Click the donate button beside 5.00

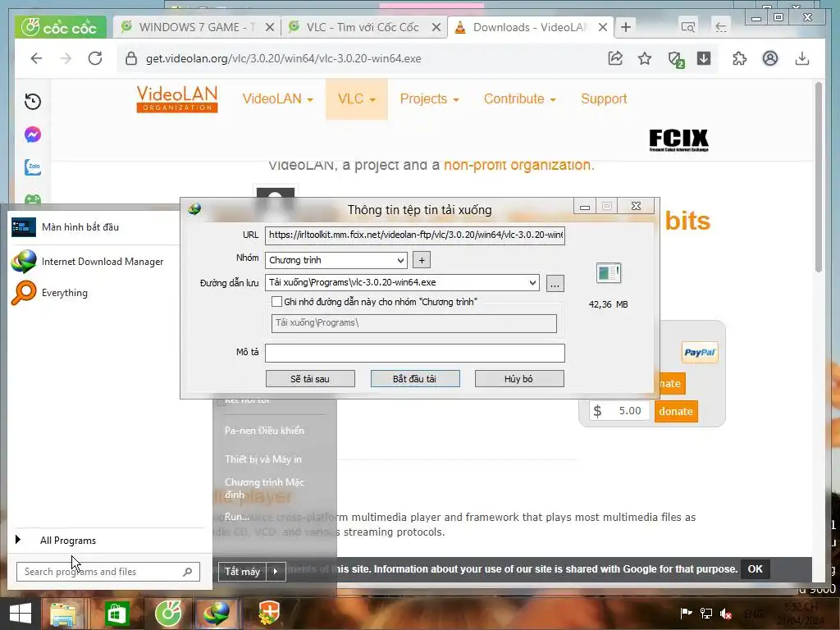676,412
